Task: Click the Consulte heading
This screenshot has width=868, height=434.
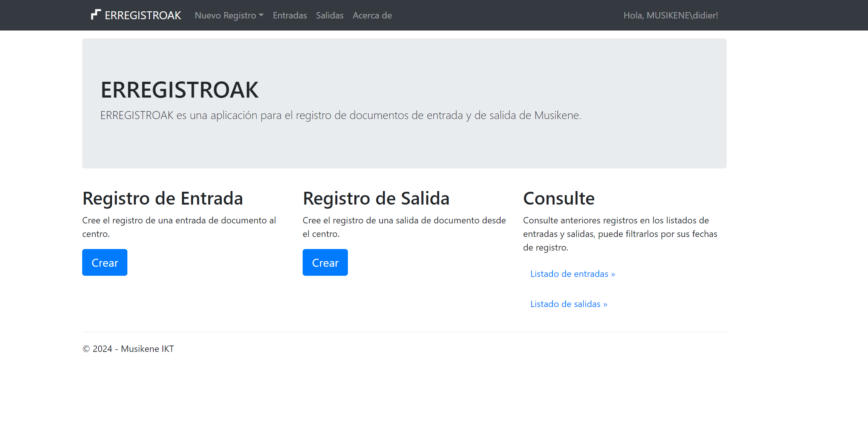Action: pyautogui.click(x=559, y=199)
